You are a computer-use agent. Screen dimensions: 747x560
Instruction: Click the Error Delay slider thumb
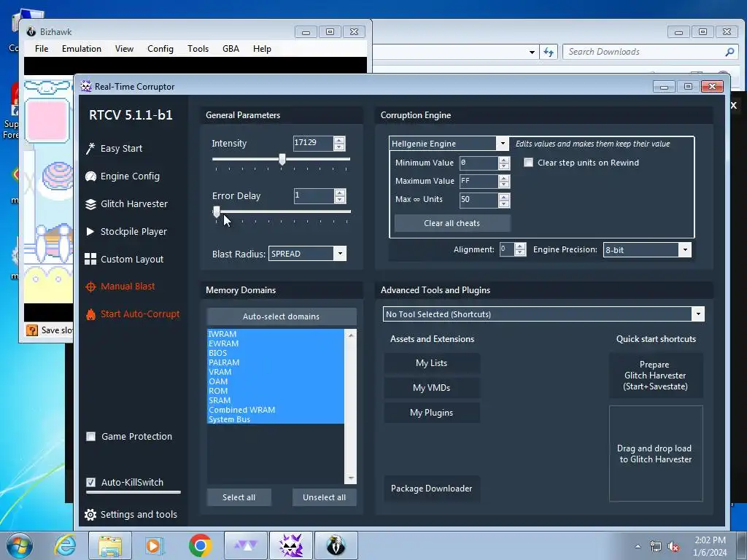(x=217, y=212)
